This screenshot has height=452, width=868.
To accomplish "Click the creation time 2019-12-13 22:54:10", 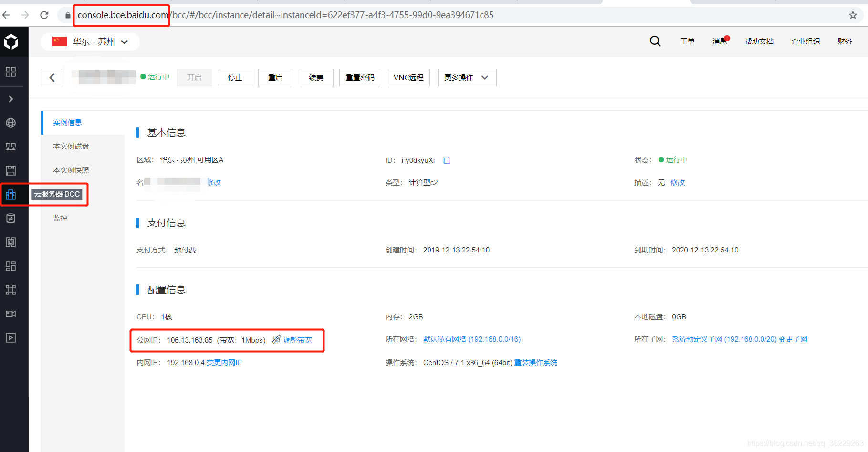I will (x=456, y=250).
